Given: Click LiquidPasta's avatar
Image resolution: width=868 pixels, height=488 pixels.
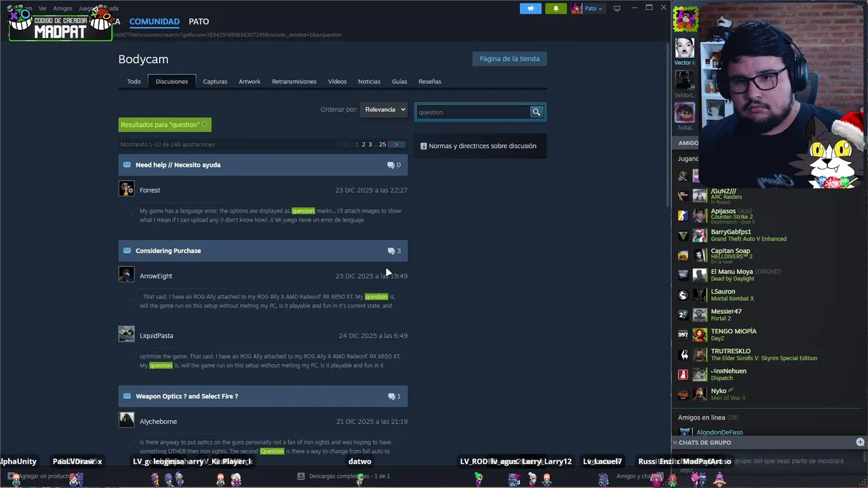Looking at the screenshot, I should coord(127,334).
